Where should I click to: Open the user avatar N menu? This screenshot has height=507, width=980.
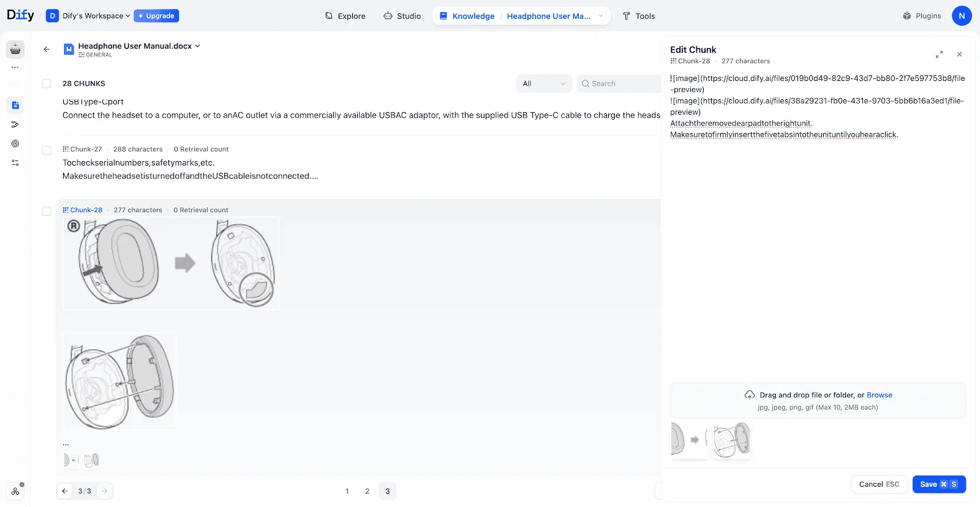[x=961, y=16]
